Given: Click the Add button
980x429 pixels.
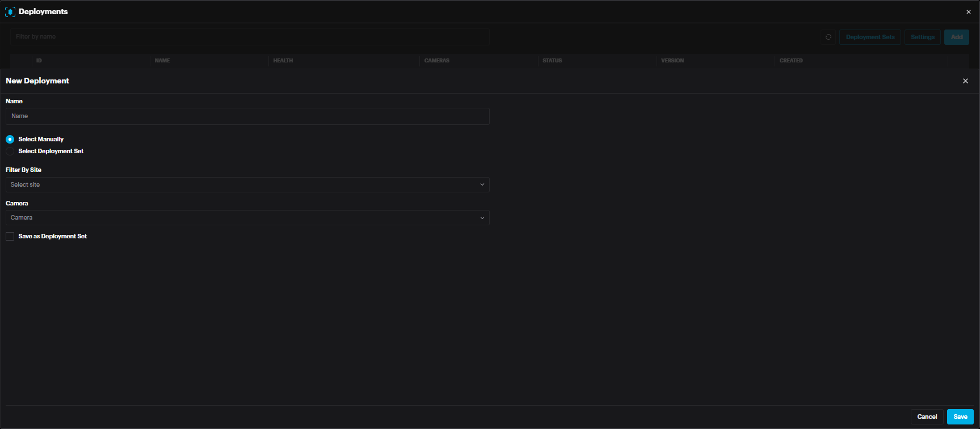Looking at the screenshot, I should point(956,37).
